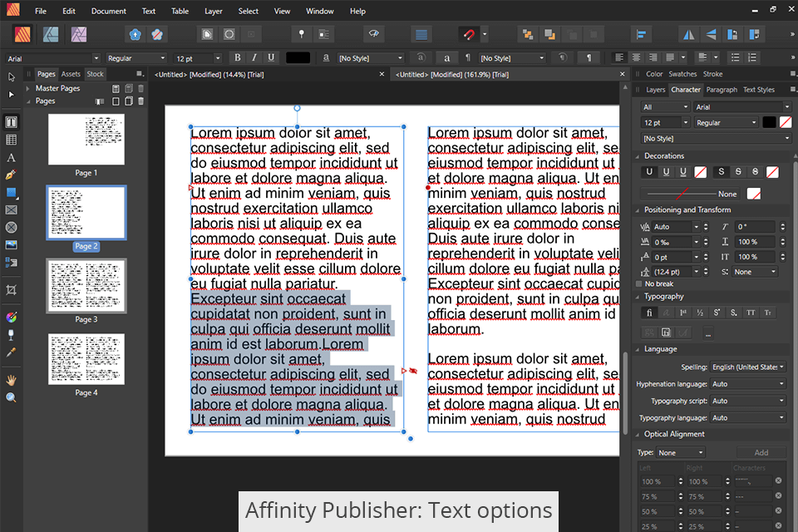798x532 pixels.
Task: Select the Place Image tool
Action: 11,245
